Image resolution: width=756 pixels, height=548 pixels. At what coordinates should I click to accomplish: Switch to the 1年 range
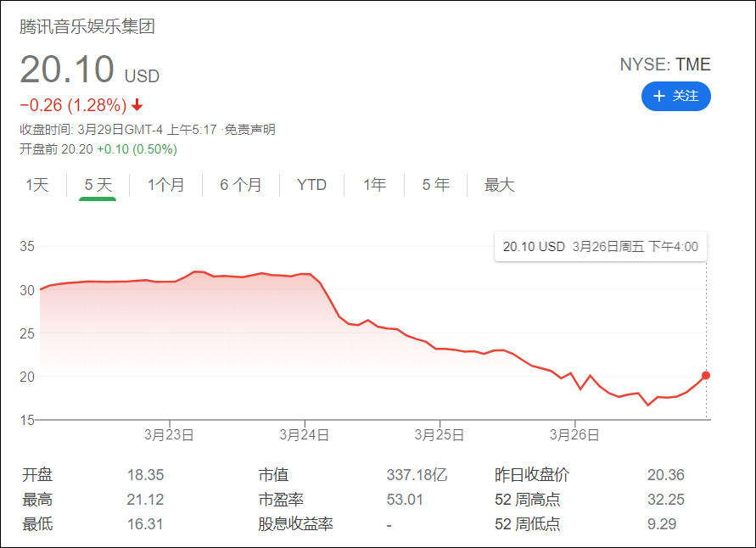tap(373, 185)
